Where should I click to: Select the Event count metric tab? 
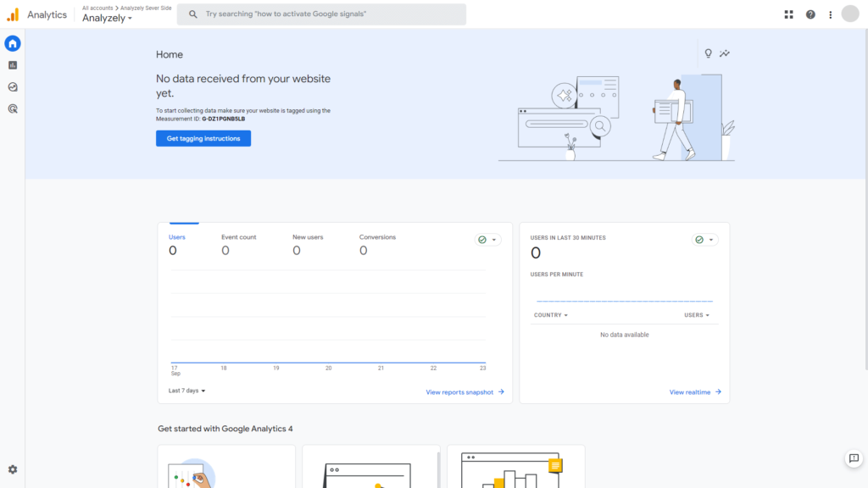pyautogui.click(x=238, y=244)
